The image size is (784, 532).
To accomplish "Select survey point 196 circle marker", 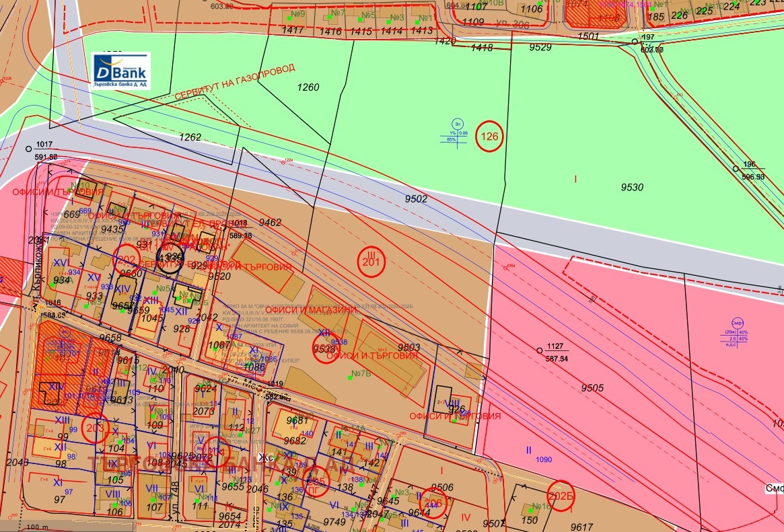I will [x=735, y=168].
